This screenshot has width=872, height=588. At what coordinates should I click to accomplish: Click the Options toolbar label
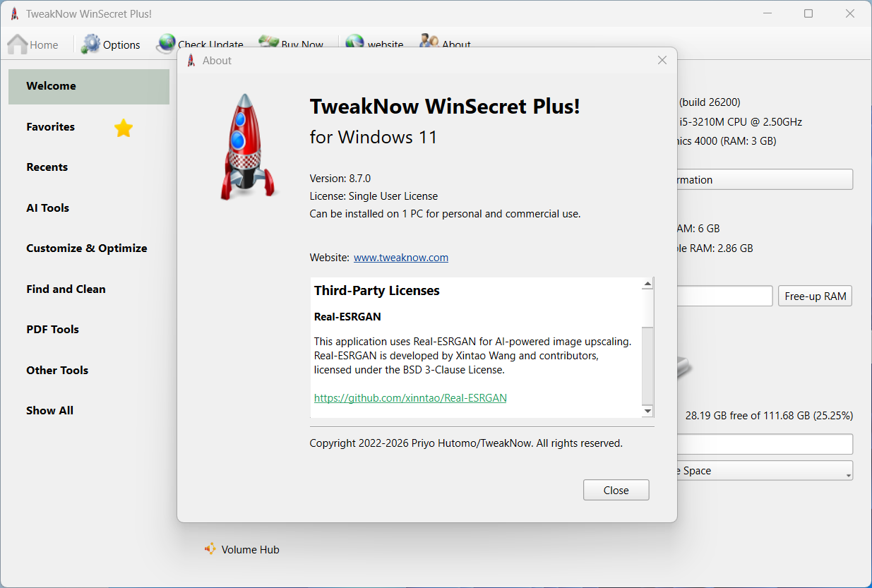tap(121, 45)
